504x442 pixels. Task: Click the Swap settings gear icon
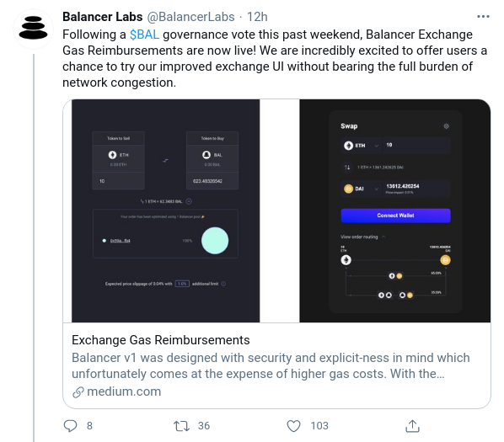(x=446, y=126)
